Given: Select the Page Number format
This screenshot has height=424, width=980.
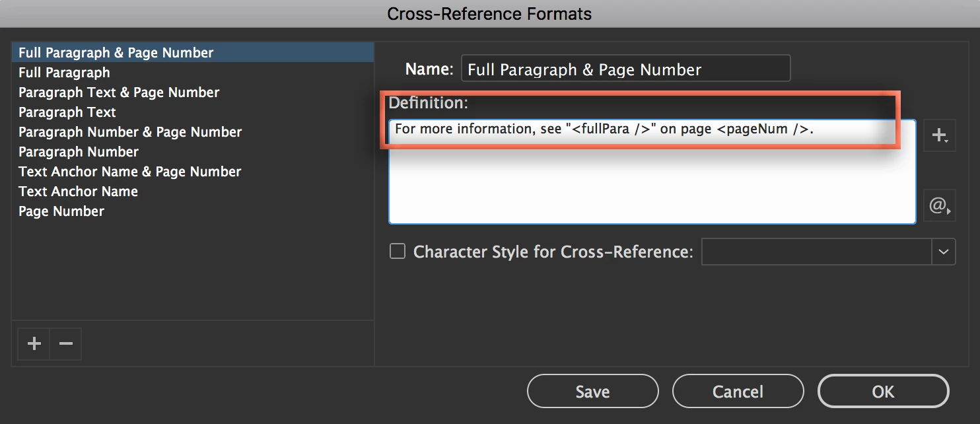Looking at the screenshot, I should click(x=61, y=211).
